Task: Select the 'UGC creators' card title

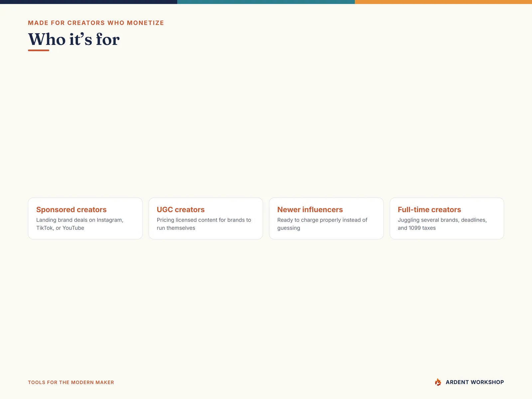Action: point(181,209)
